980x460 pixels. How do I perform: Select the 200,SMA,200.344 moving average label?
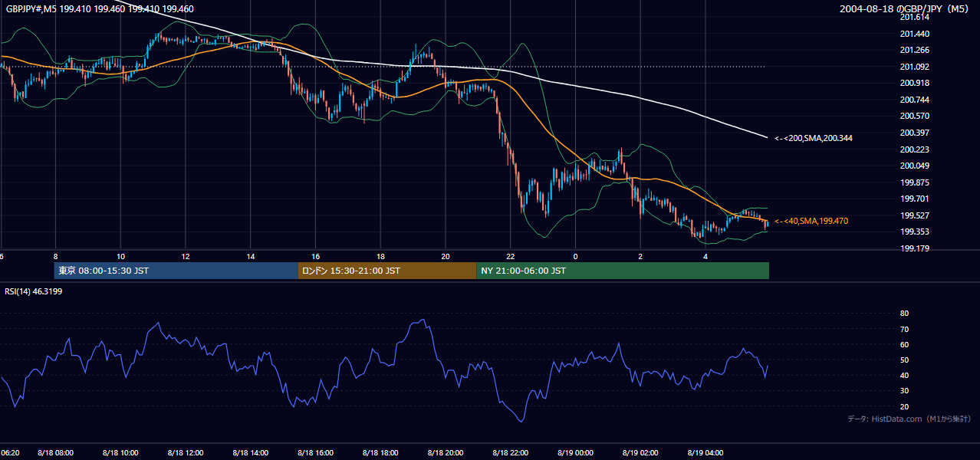pyautogui.click(x=813, y=138)
